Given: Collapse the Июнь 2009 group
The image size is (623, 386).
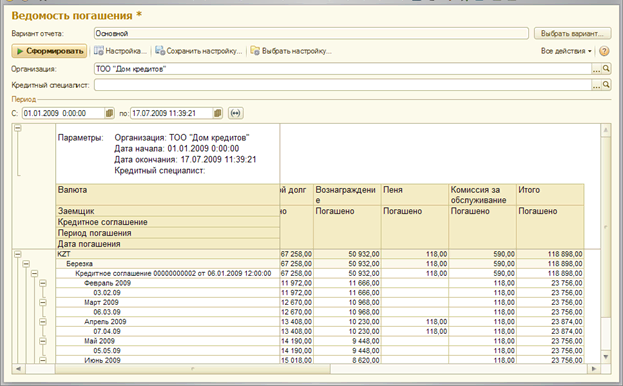Looking at the screenshot, I should click(x=43, y=360).
